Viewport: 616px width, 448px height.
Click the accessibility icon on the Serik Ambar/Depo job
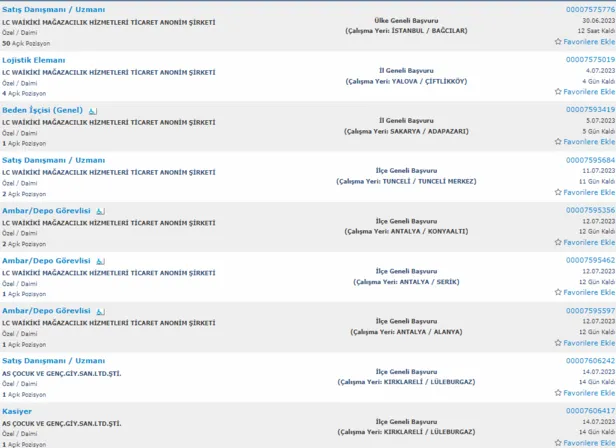[x=99, y=261]
